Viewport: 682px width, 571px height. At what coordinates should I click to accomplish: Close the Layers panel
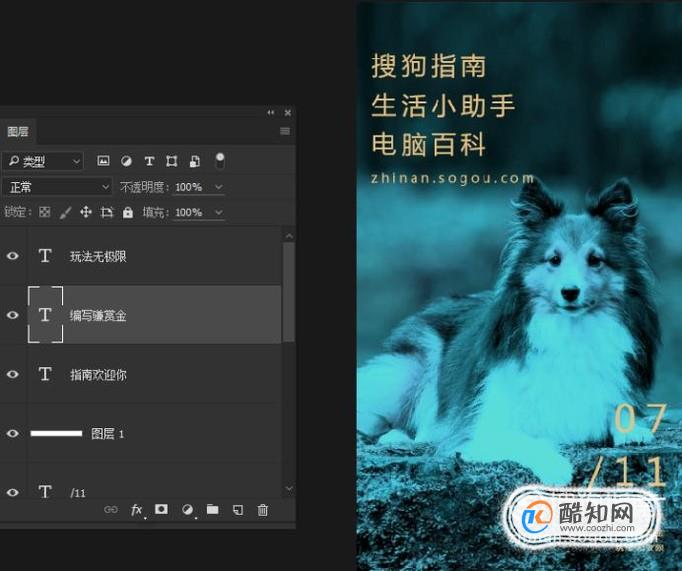pos(288,113)
